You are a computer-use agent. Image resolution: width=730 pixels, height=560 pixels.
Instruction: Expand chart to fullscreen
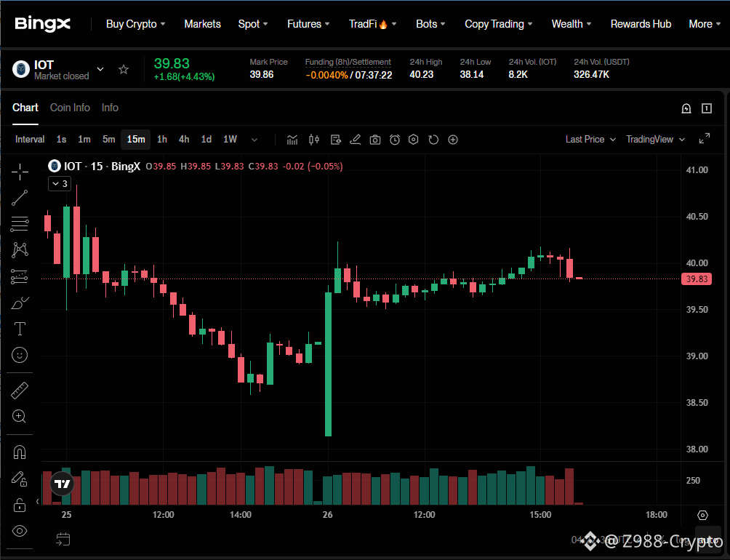(705, 138)
